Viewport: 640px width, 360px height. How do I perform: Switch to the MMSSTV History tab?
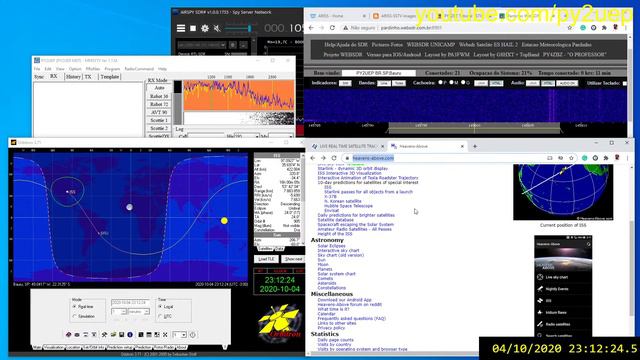[x=73, y=77]
